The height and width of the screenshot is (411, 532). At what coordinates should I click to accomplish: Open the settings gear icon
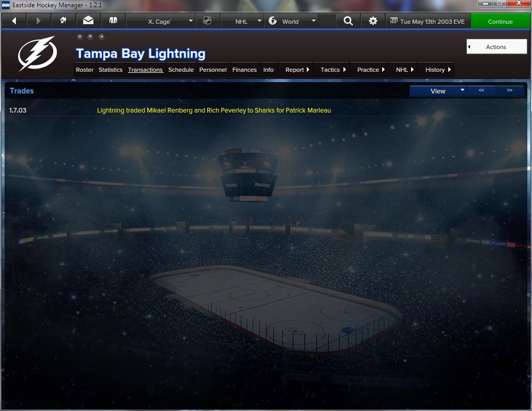pyautogui.click(x=373, y=21)
